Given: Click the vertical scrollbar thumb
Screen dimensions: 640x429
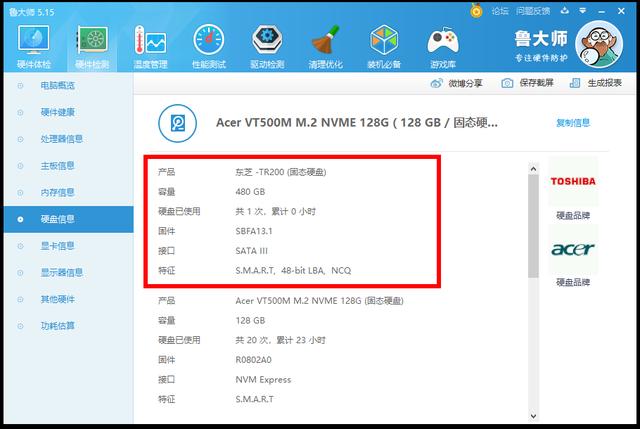Looking at the screenshot, I should [533, 226].
